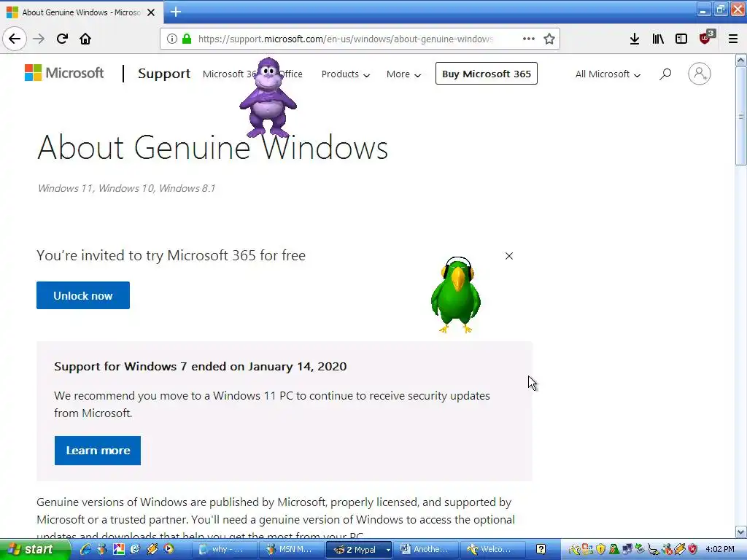Click the network computers tray icon
747x560 pixels.
coord(627,550)
